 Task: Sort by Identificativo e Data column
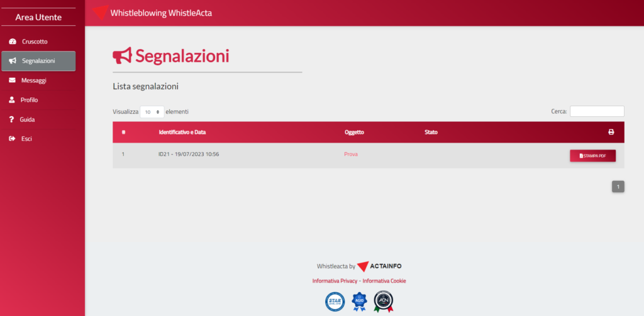182,133
